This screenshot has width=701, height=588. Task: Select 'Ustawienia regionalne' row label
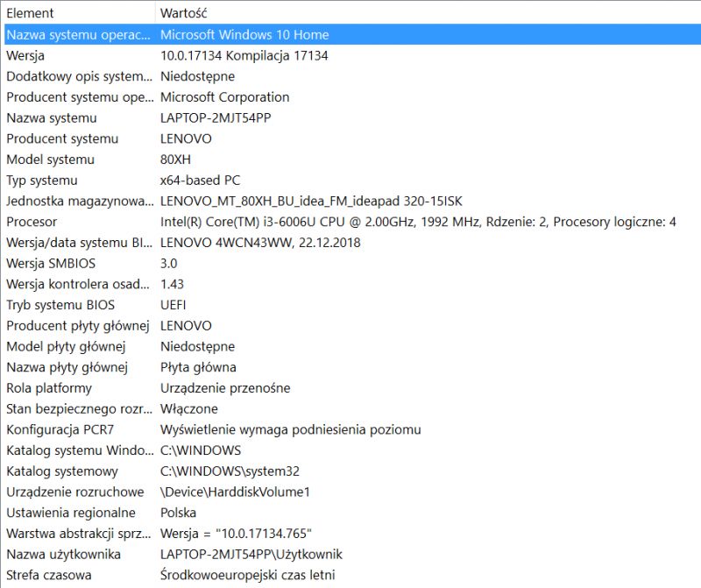71,513
